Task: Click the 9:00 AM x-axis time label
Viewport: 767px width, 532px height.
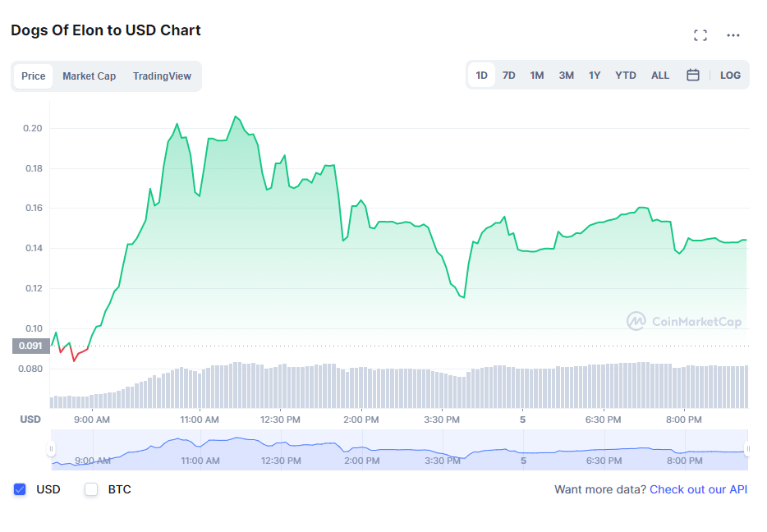Action: pyautogui.click(x=92, y=420)
